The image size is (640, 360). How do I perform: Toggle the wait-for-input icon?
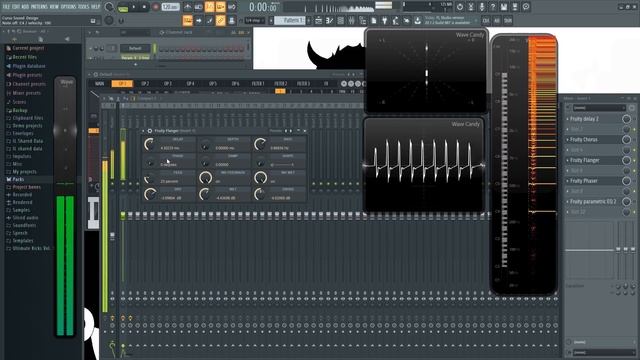click(x=198, y=7)
